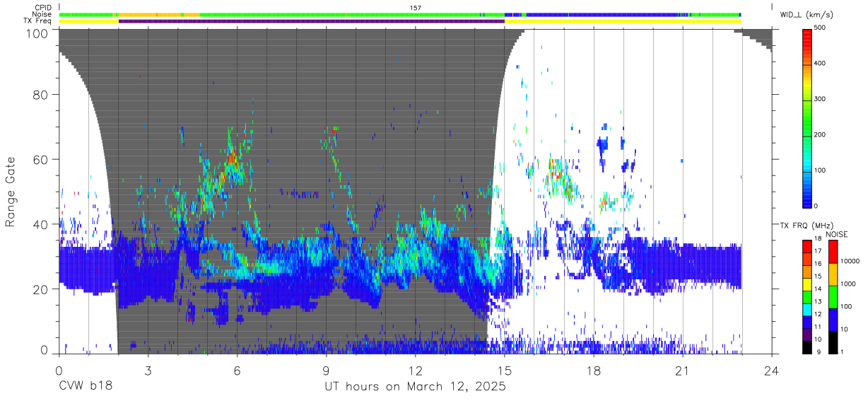Click the UT hours on March 12, 2025 title

point(415,387)
